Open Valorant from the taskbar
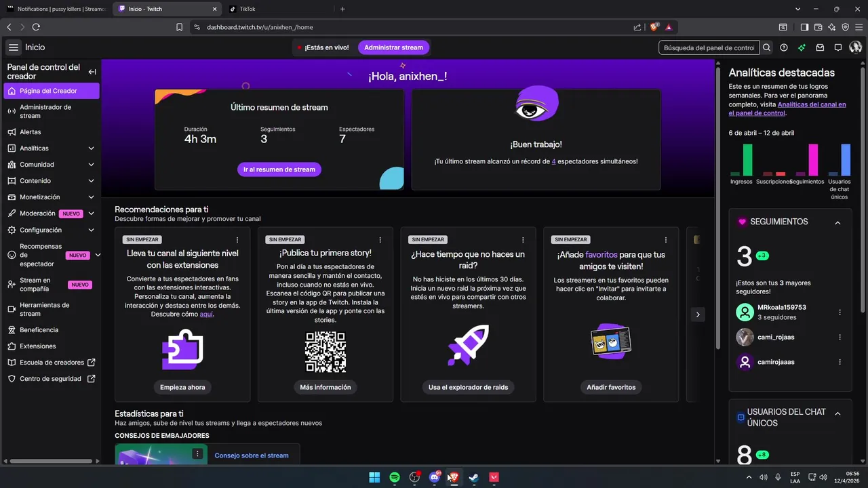This screenshot has width=868, height=488. coord(494,477)
